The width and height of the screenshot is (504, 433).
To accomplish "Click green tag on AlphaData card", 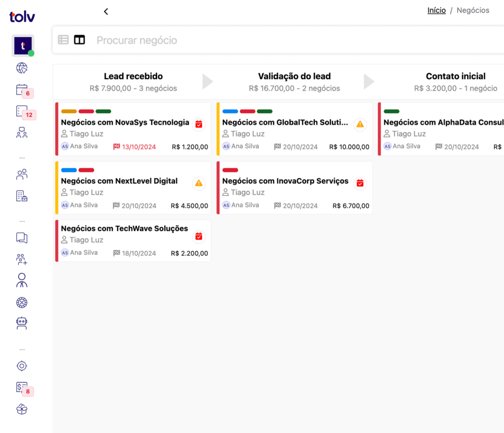I will (x=391, y=111).
